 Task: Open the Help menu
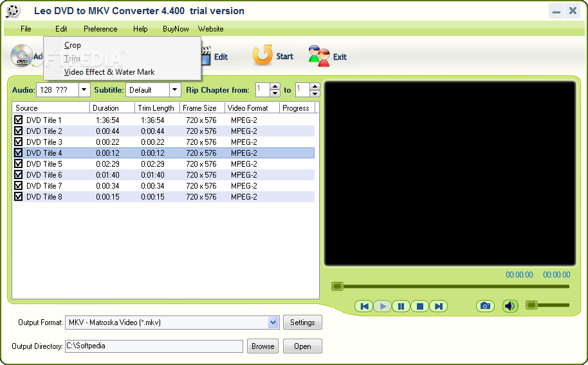140,29
